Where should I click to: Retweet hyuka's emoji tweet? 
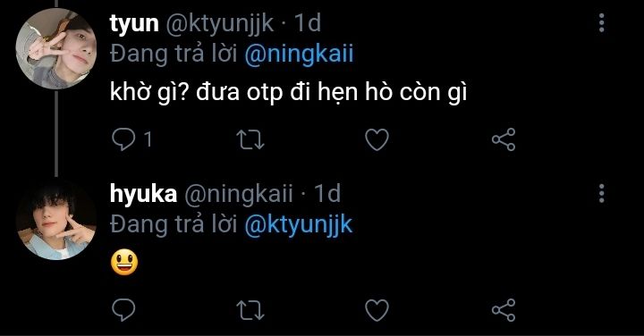[x=250, y=310]
